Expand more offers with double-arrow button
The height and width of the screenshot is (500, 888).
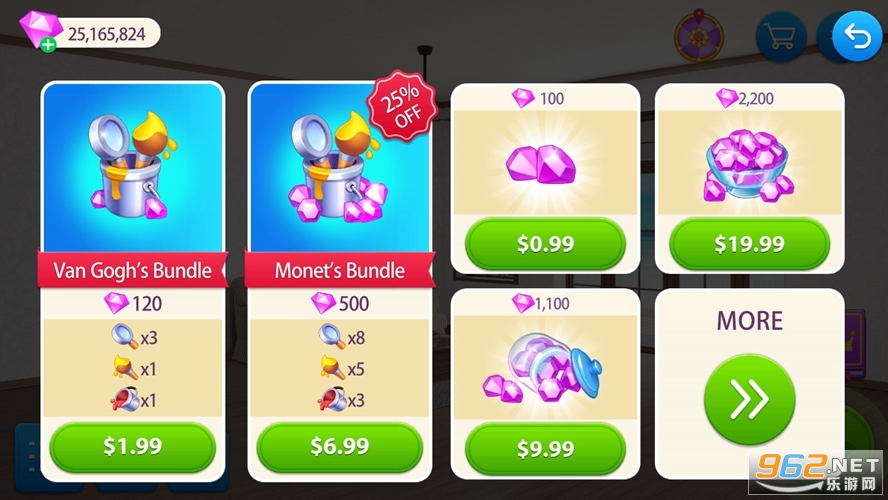pyautogui.click(x=749, y=400)
